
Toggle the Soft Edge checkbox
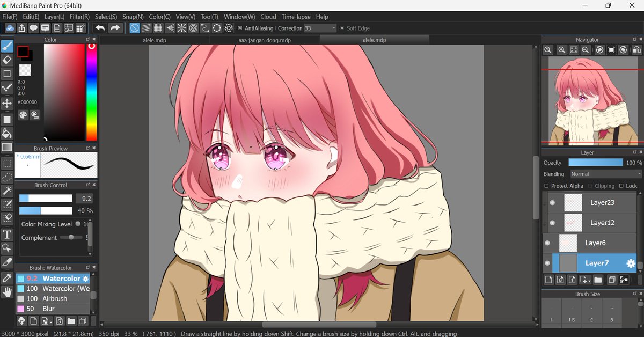click(x=341, y=28)
